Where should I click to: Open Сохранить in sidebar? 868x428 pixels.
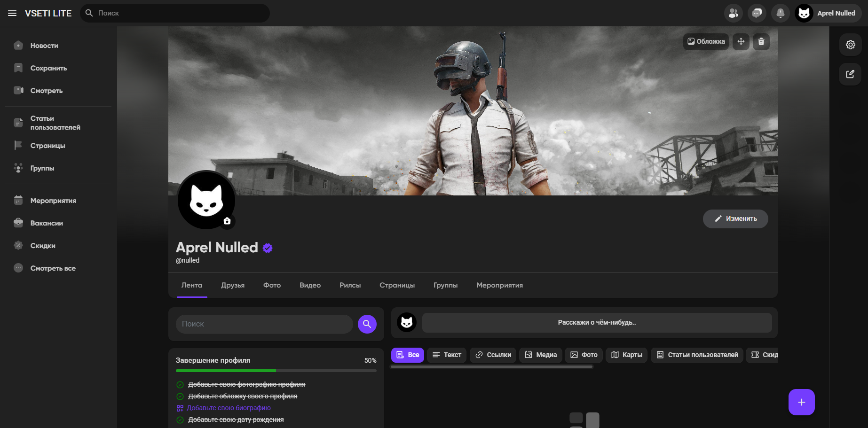tap(58, 68)
